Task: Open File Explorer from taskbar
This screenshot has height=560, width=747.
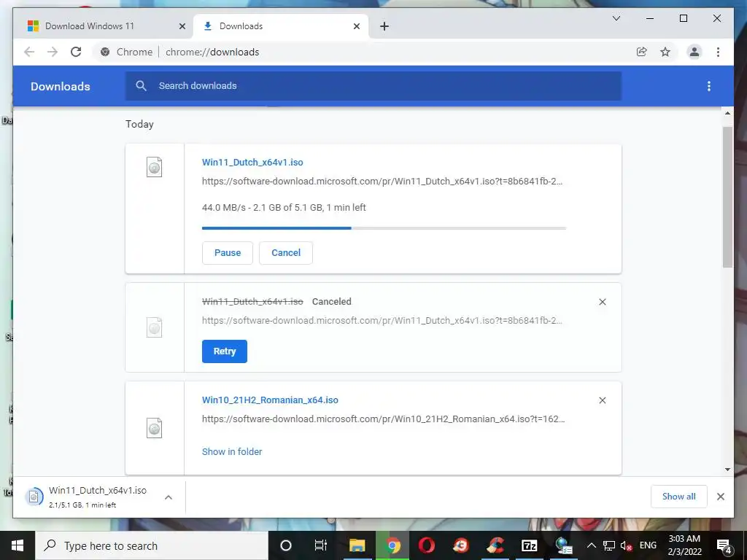Action: click(x=357, y=545)
